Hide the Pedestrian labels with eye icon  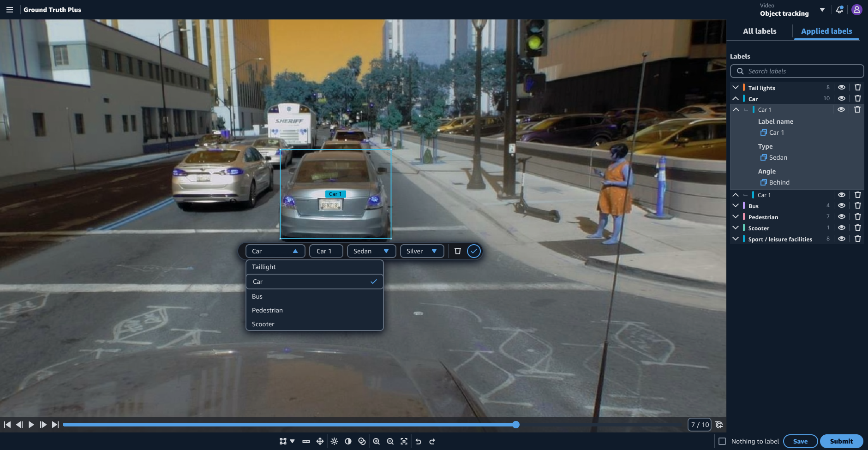pos(841,216)
